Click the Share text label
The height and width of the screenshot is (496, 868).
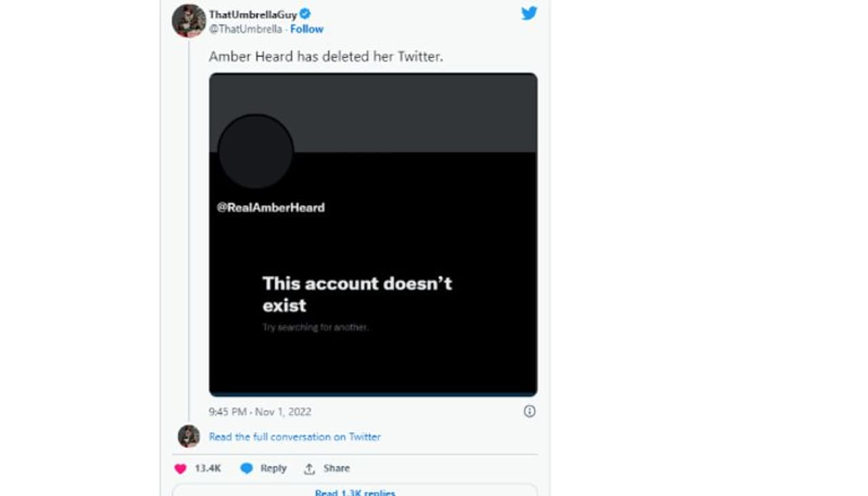click(336, 469)
